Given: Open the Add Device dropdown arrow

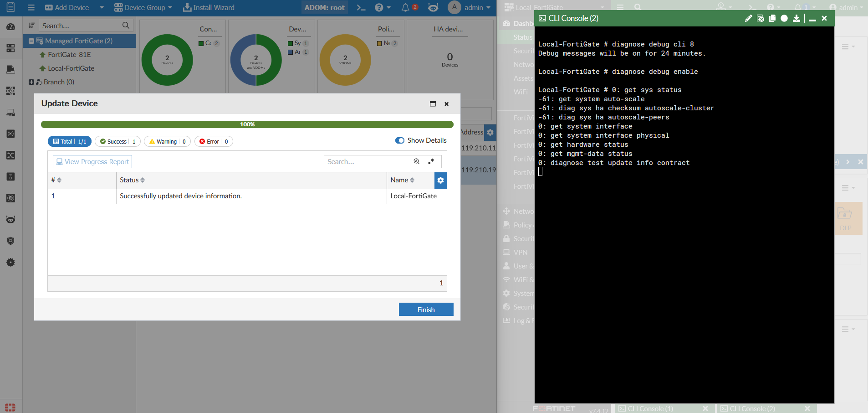Looking at the screenshot, I should (102, 8).
